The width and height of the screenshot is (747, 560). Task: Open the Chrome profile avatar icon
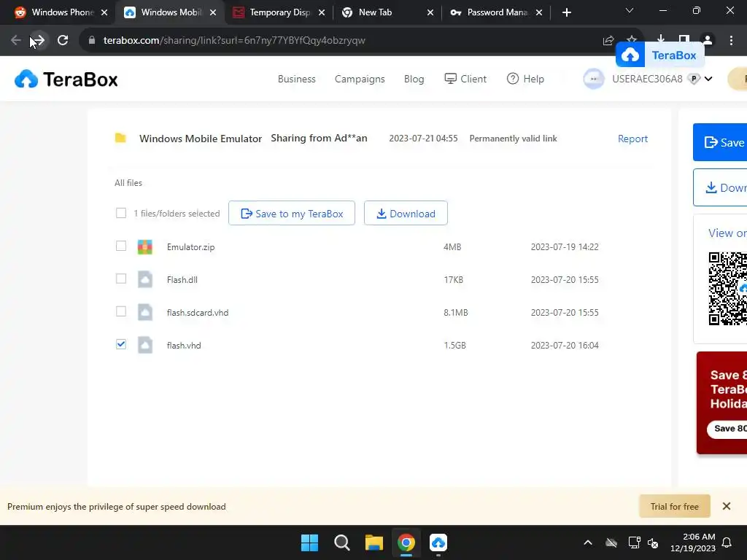click(x=708, y=41)
